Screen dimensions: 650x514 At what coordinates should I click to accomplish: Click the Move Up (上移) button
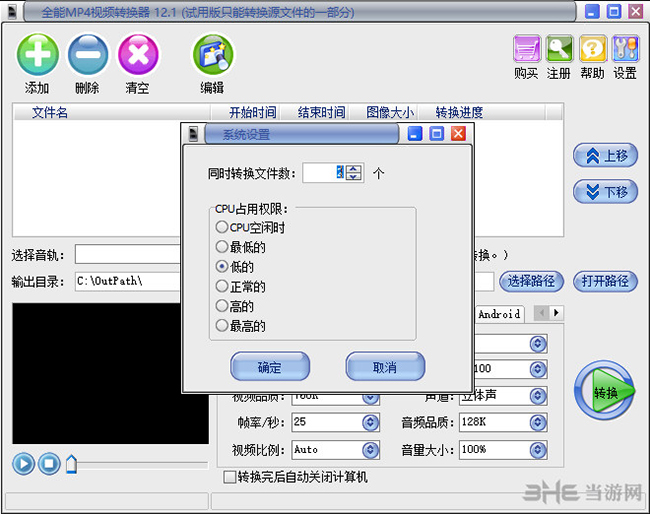[605, 155]
